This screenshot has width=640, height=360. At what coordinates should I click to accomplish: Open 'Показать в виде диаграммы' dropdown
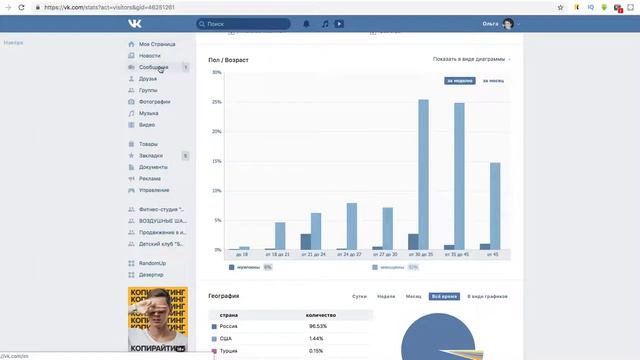click(471, 59)
